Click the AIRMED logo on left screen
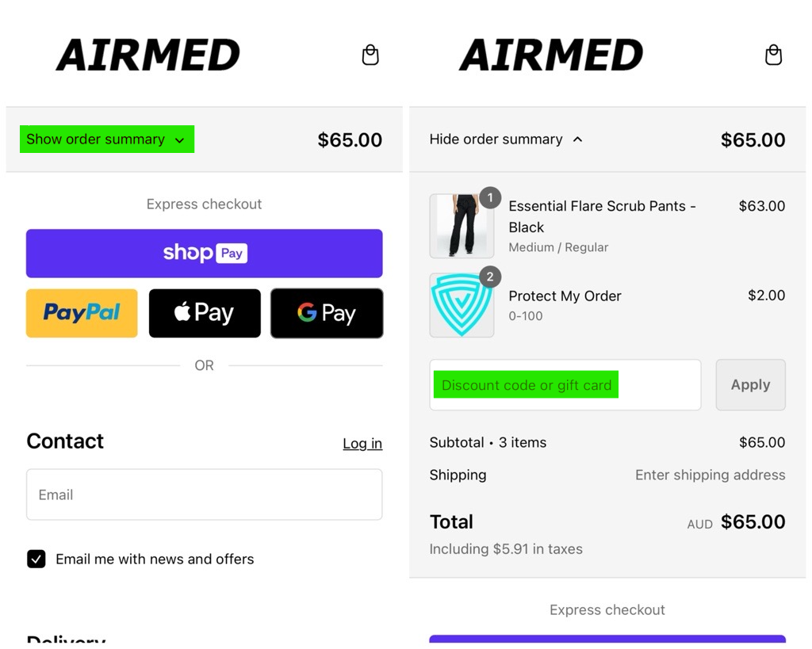Screen dimensions: 812x649 (x=148, y=55)
